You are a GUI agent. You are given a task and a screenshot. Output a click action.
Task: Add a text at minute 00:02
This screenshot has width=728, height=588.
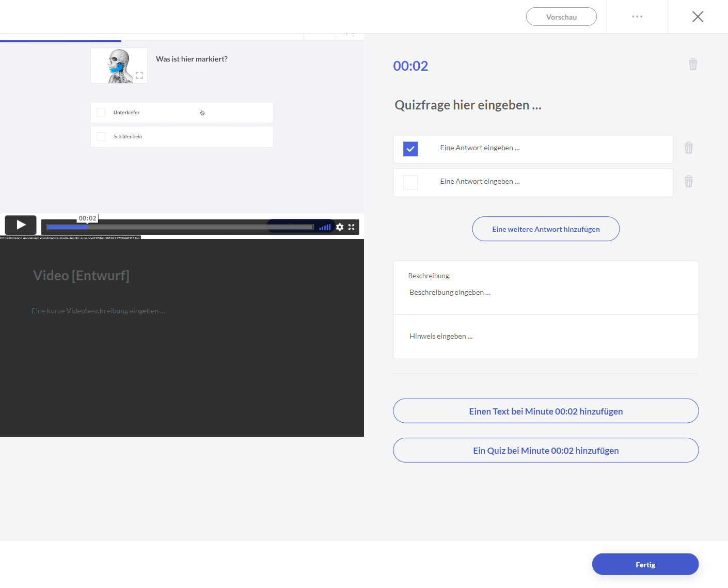pyautogui.click(x=546, y=411)
